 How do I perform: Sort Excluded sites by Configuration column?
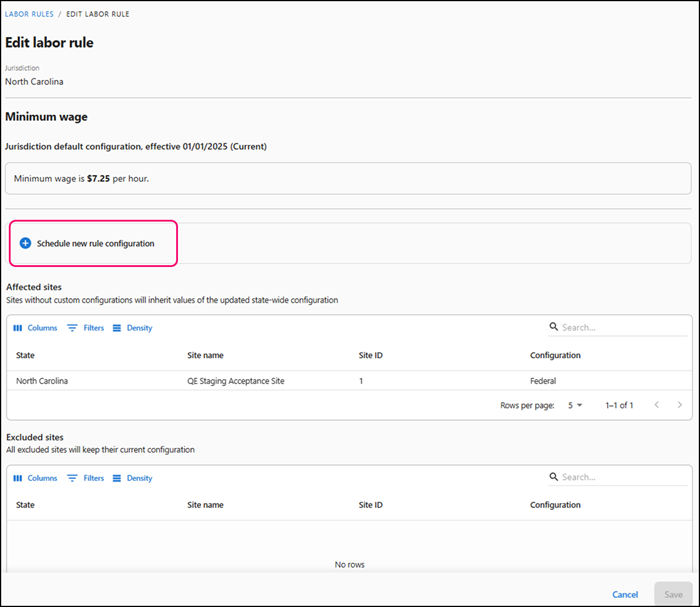point(555,505)
